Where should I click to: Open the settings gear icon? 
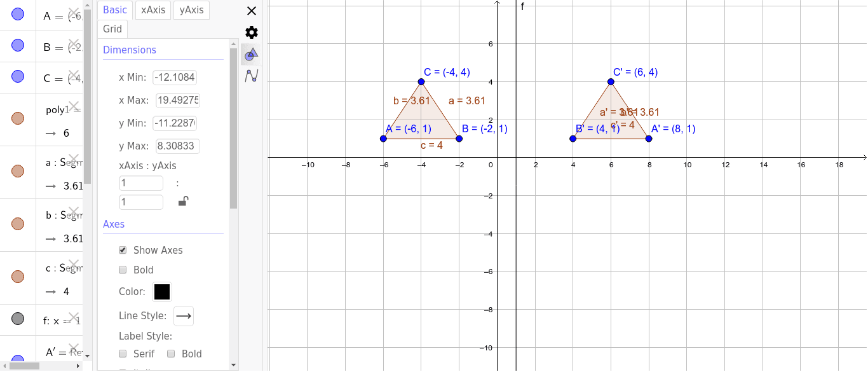point(251,32)
